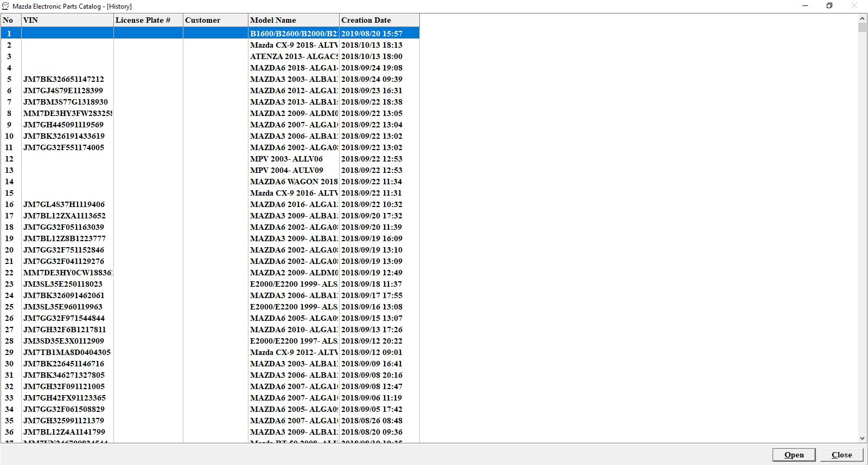Viewport: 868px width, 465px height.
Task: Select the Mazda CX-9 2018 model row
Action: [293, 45]
